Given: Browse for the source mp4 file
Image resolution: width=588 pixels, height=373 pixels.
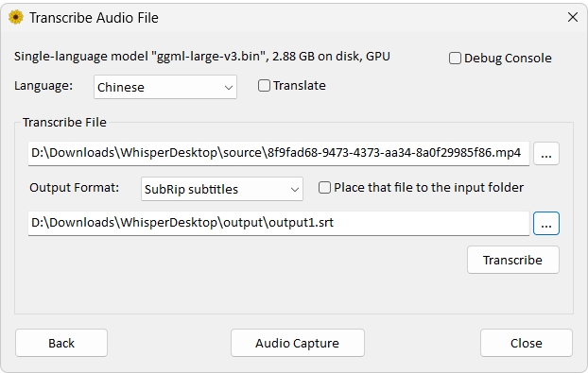Looking at the screenshot, I should tap(546, 154).
